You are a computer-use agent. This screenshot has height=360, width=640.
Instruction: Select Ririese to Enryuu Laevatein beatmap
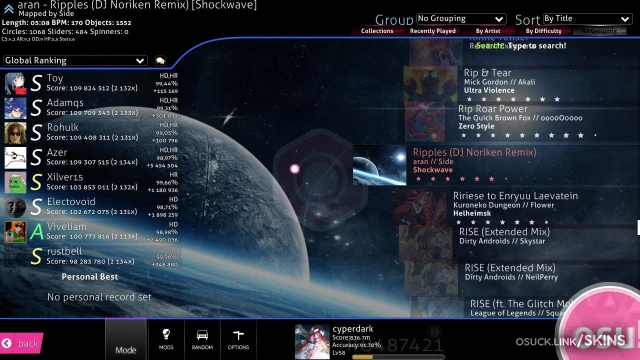[x=516, y=208]
